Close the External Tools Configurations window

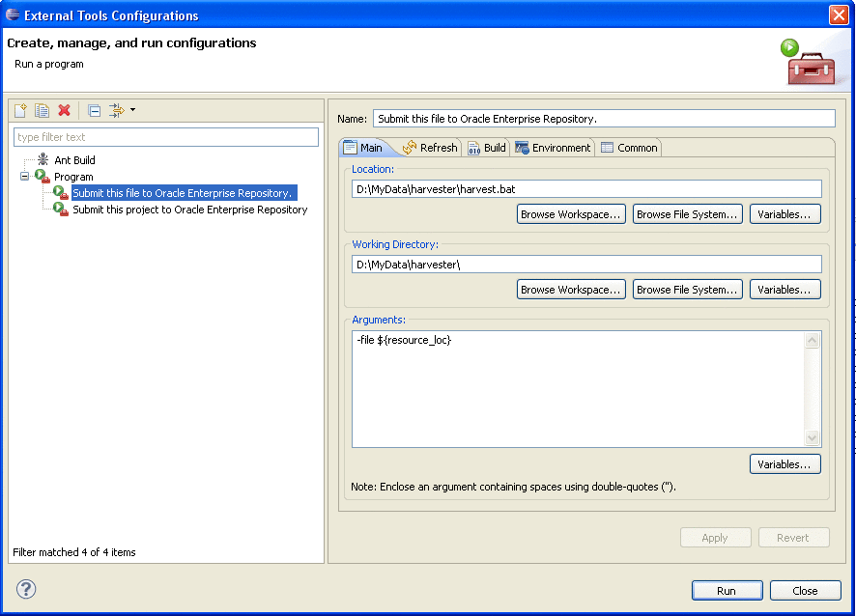[x=839, y=14]
